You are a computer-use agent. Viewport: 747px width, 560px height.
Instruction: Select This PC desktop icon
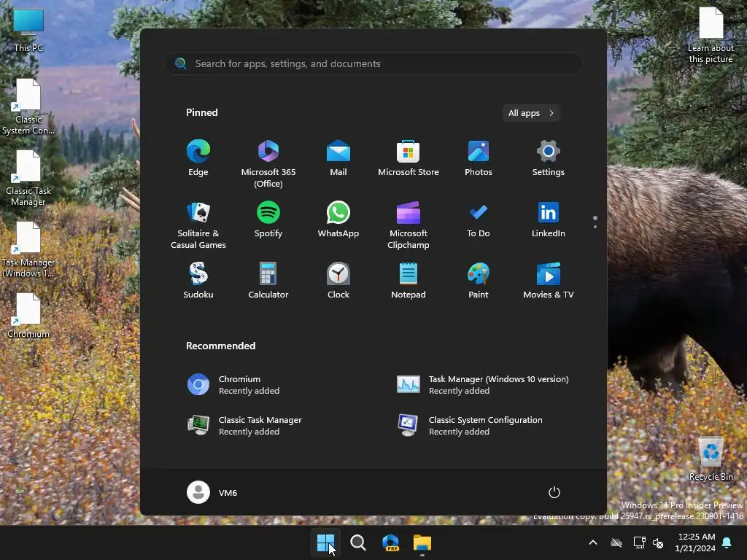coord(28,31)
